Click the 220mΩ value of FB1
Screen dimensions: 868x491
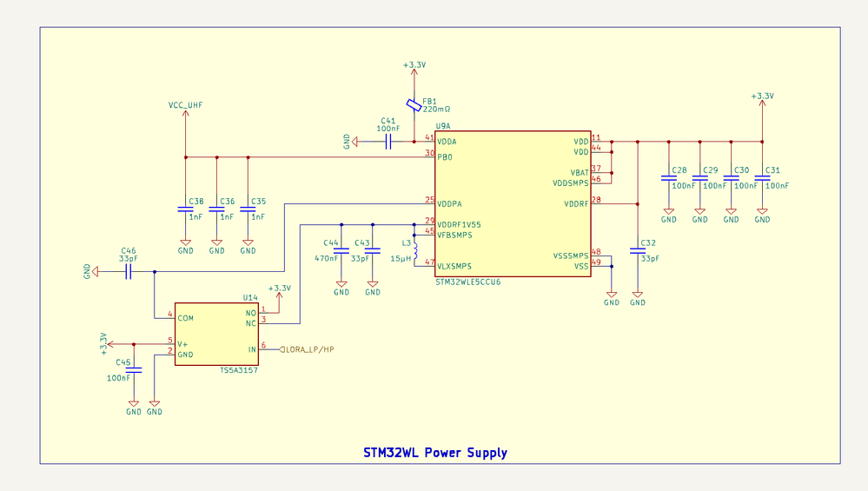(436, 109)
